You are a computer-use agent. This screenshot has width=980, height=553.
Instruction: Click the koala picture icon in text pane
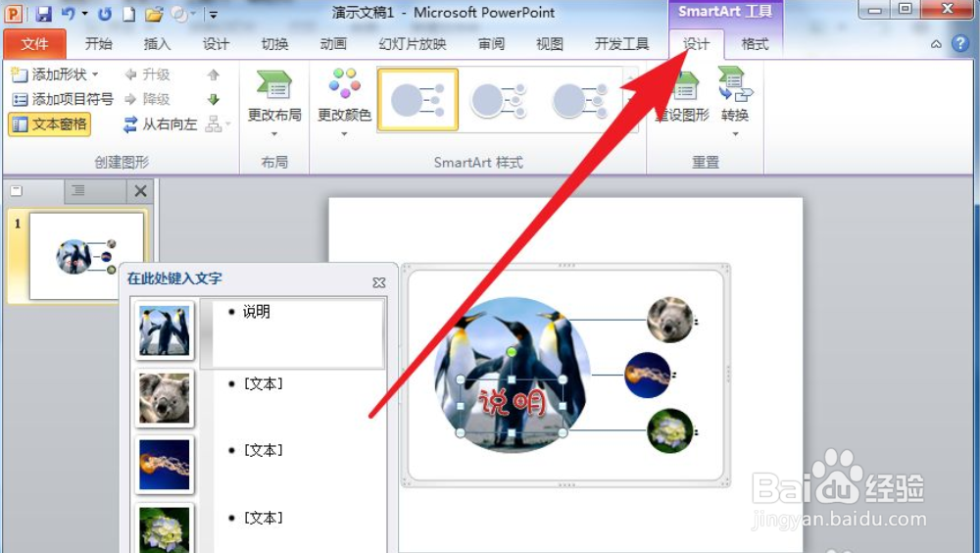point(164,397)
